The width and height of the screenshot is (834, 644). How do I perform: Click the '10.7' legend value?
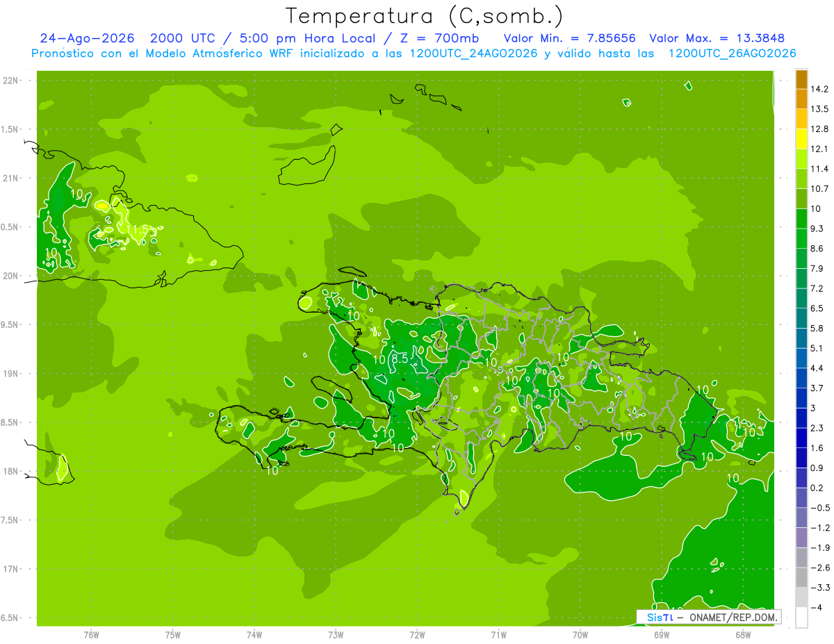(x=819, y=189)
